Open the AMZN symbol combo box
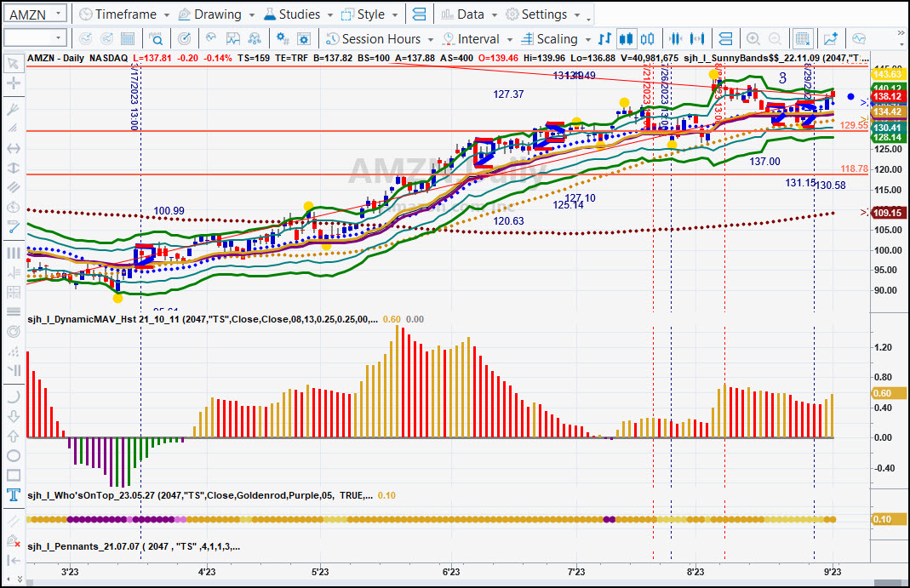910x588 pixels. click(x=35, y=14)
